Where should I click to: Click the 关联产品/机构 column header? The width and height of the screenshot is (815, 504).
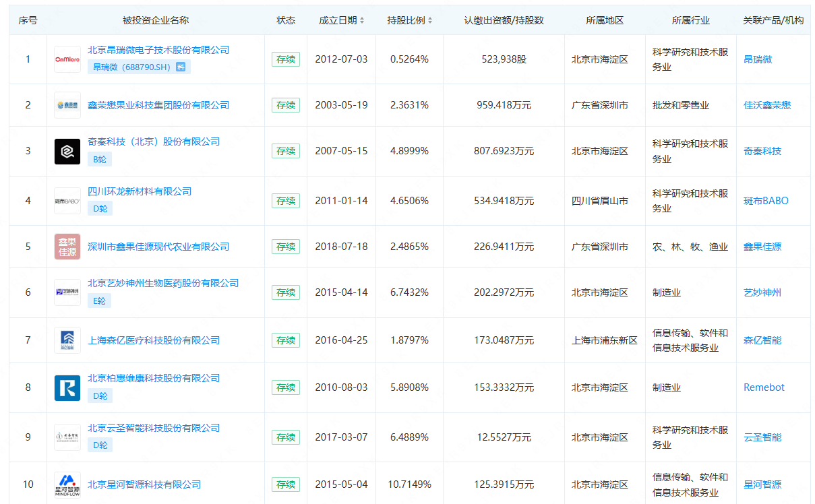(x=773, y=21)
